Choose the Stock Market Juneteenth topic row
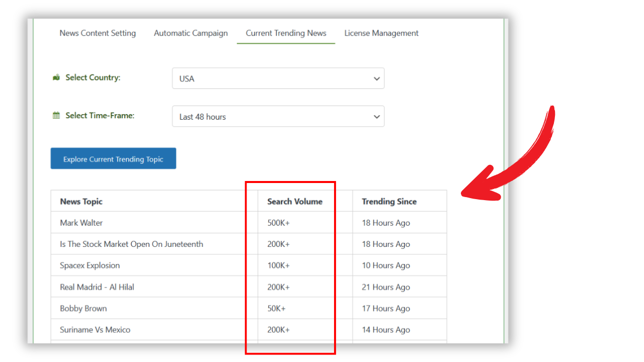Screen dimensions: 644x362 pos(131,244)
